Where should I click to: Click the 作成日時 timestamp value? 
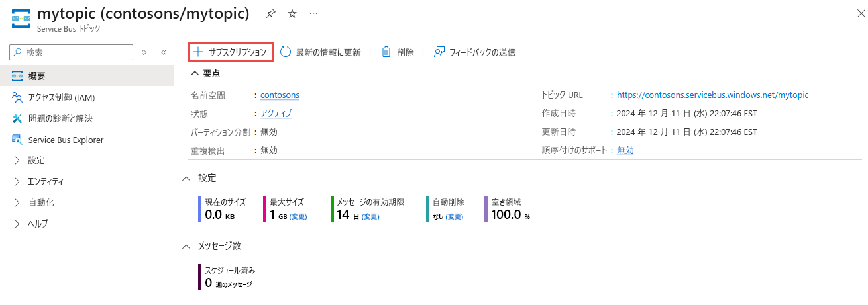pyautogui.click(x=687, y=113)
